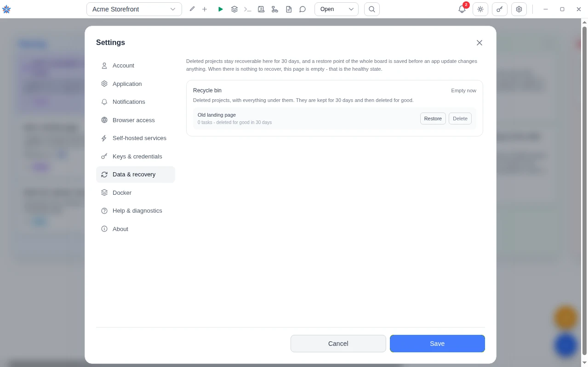Click the Old landing page name

tap(217, 115)
